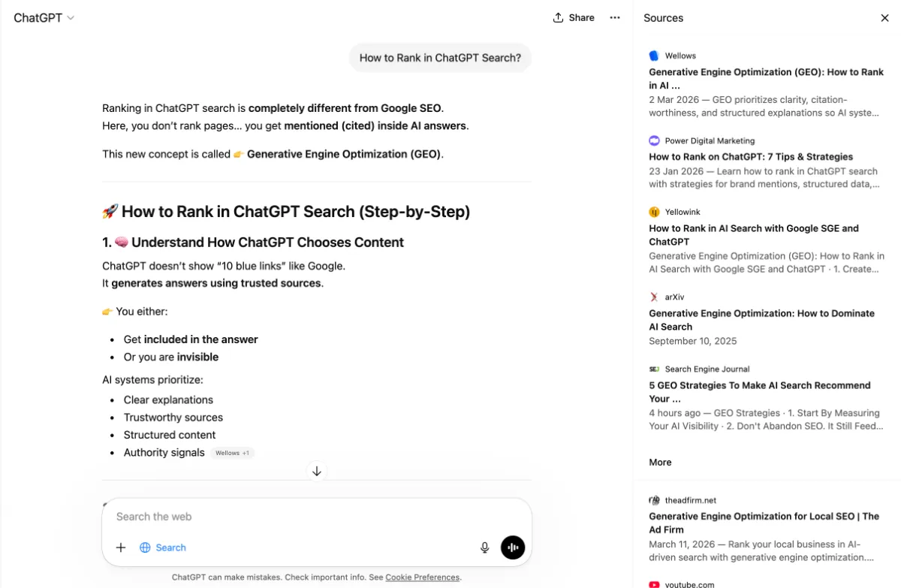Viewport: 901px width, 588px height.
Task: Click the scroll-to-bottom arrow button
Action: (317, 471)
